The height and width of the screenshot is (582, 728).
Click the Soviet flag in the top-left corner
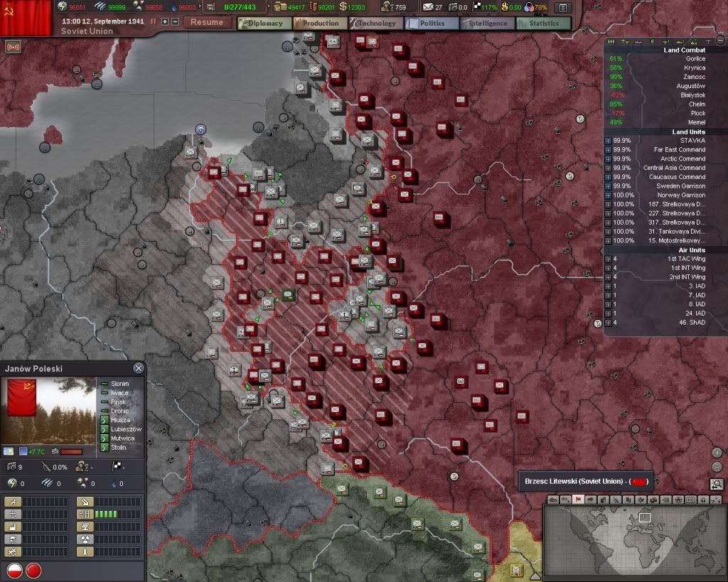click(26, 18)
